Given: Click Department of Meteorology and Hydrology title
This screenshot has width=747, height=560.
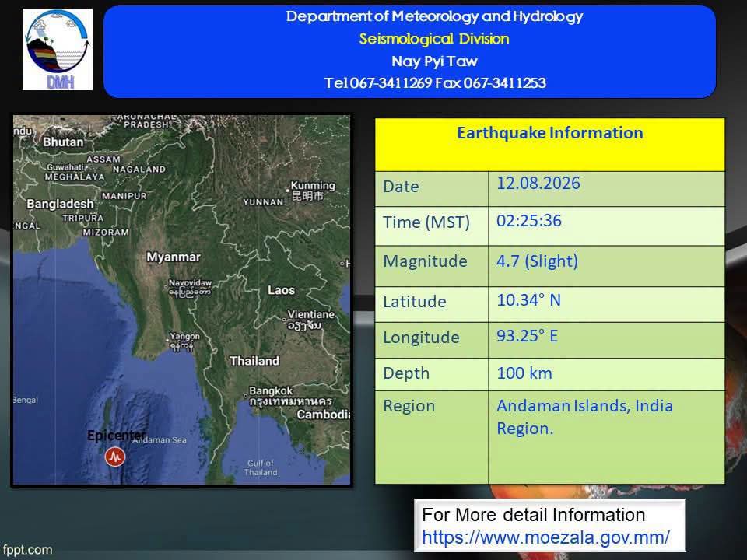Looking at the screenshot, I should [434, 16].
